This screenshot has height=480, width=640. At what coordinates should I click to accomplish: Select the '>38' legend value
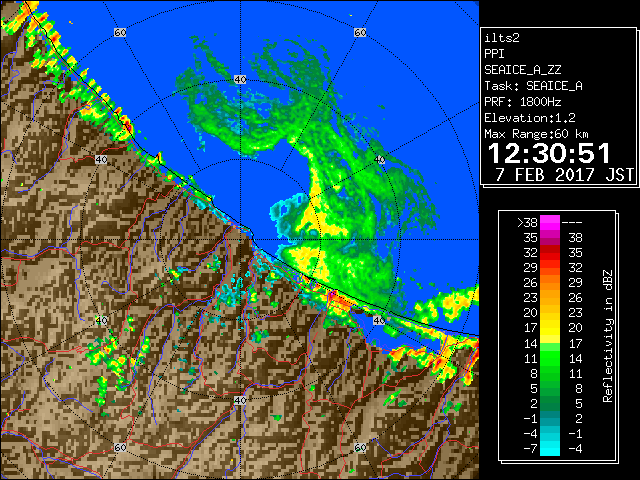(x=527, y=222)
